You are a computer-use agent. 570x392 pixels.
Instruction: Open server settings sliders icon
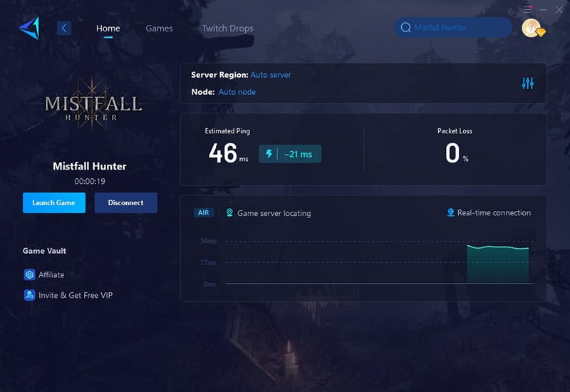(527, 83)
